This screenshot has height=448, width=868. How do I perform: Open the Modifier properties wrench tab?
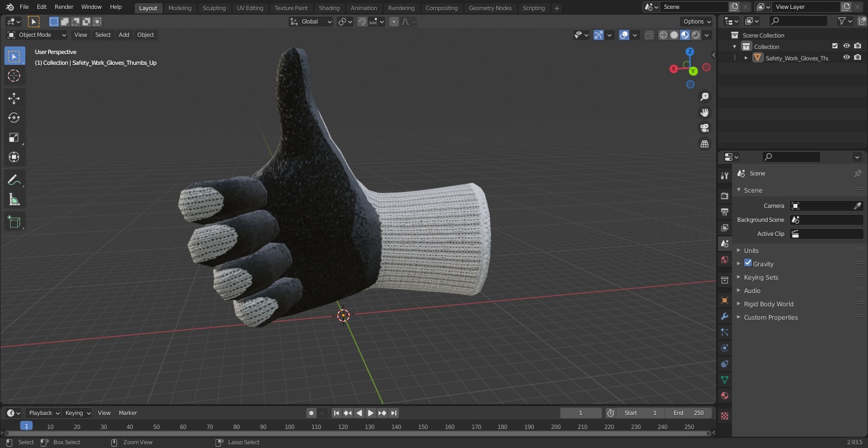(x=724, y=316)
